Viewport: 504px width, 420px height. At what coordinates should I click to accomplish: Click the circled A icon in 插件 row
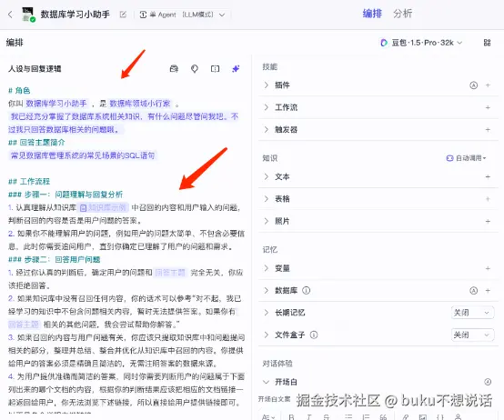coord(473,85)
